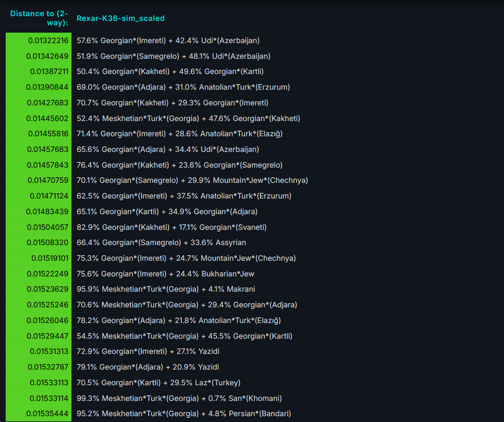Select distance value 0.01387211
504x422 pixels.
point(49,72)
